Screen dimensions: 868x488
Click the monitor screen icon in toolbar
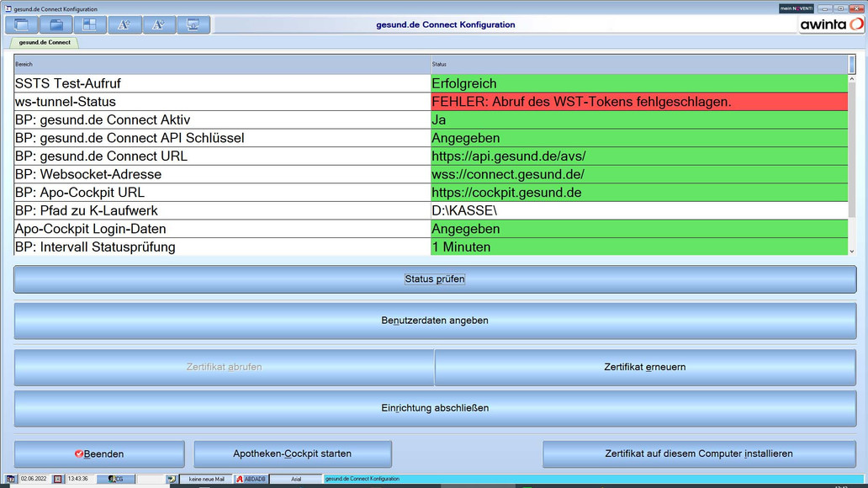193,25
